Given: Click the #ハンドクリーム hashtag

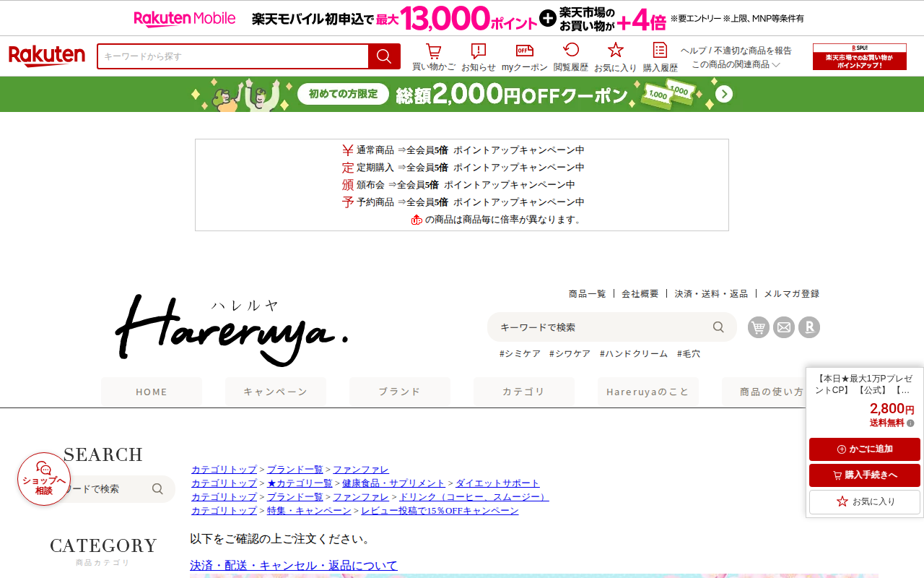Looking at the screenshot, I should tap(634, 354).
